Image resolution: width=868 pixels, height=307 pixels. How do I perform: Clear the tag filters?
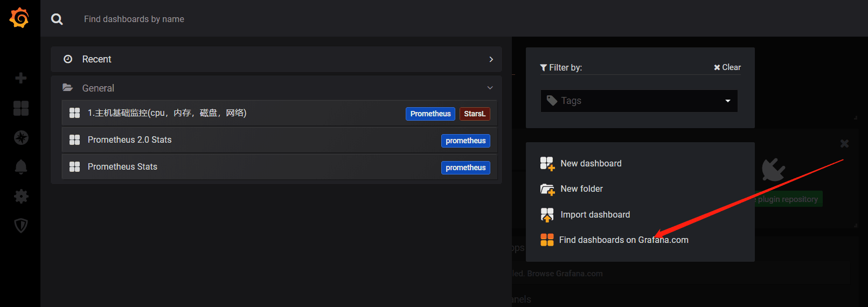tap(727, 67)
